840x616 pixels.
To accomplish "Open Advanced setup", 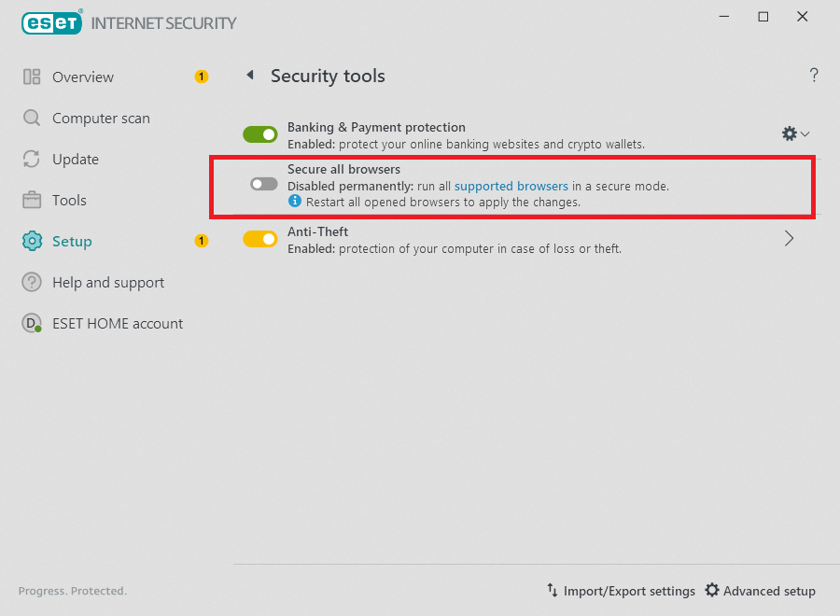I will [760, 591].
